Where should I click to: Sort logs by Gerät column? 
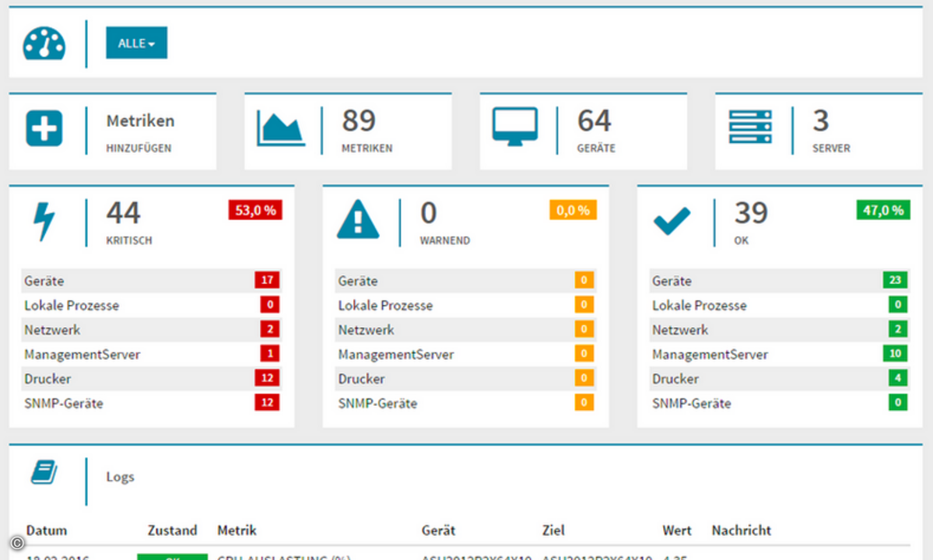pyautogui.click(x=439, y=530)
